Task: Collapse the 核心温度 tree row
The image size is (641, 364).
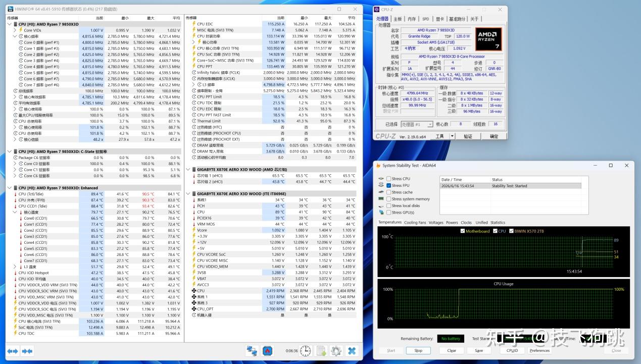Action: point(15,212)
